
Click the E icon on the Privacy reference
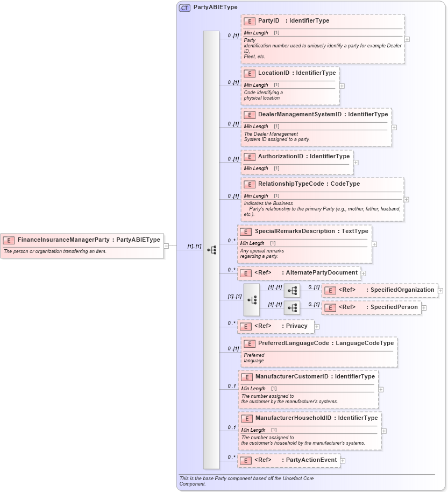click(x=246, y=326)
